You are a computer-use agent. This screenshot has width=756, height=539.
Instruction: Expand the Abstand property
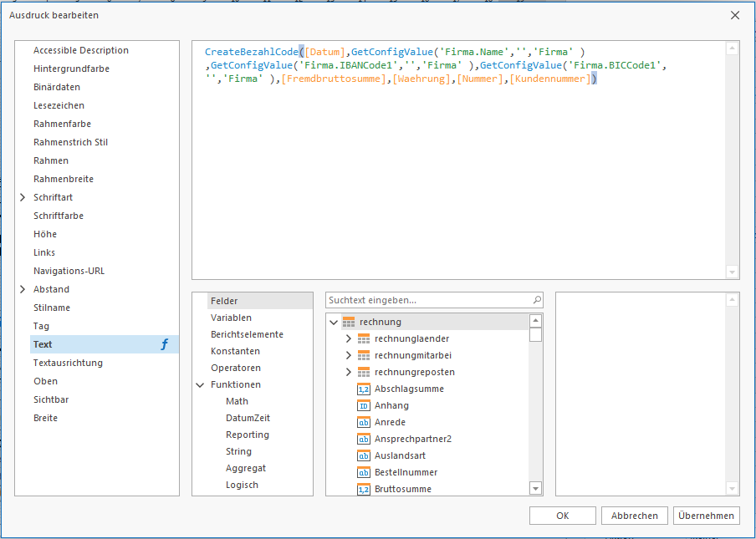(23, 289)
